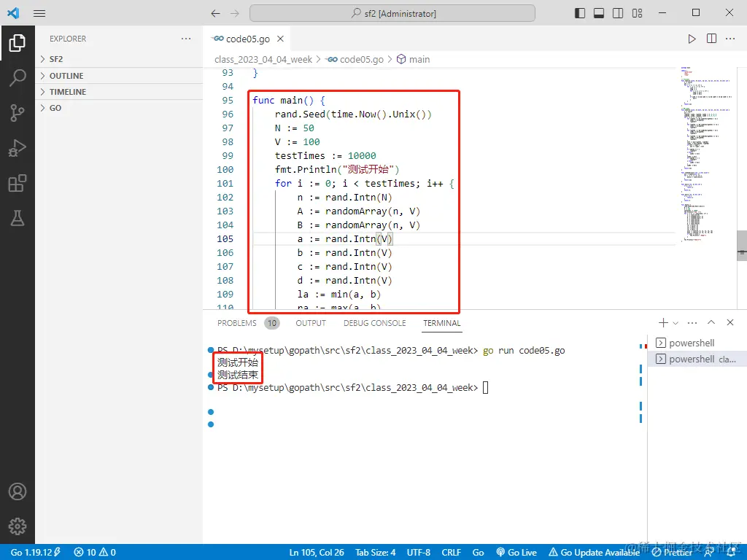Viewport: 747px width, 560px height.
Task: Open the Source Control view
Action: (18, 113)
